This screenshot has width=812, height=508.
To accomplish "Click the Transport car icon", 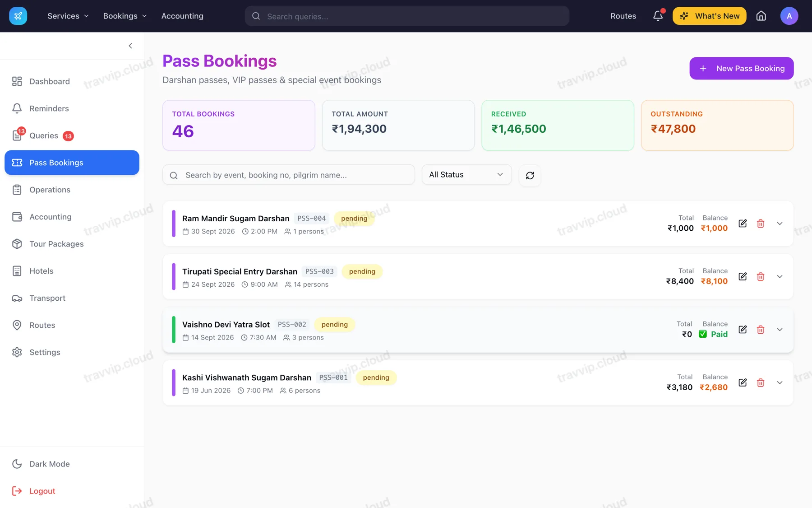I will (17, 298).
